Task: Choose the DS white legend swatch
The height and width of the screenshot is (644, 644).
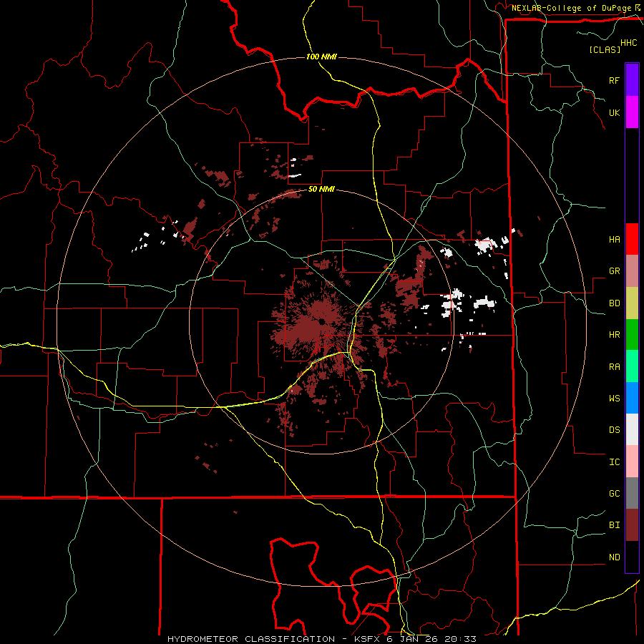Action: pyautogui.click(x=632, y=429)
